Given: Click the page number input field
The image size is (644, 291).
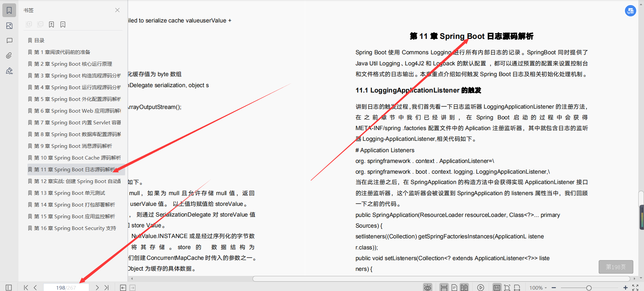Looking at the screenshot, I should (x=66, y=288).
